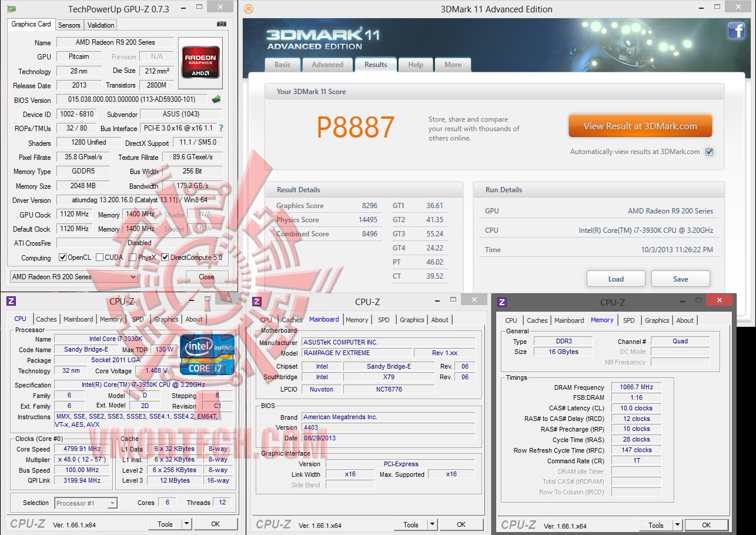Click the 3DMark 11 title bar orange icon
756x535 pixels.
click(x=249, y=9)
